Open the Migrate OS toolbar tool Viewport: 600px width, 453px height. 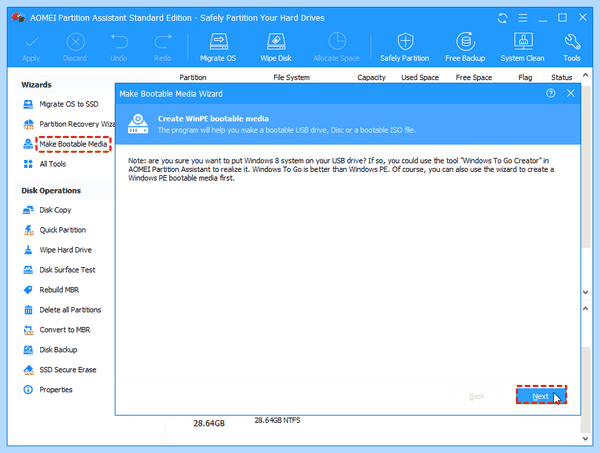(218, 47)
